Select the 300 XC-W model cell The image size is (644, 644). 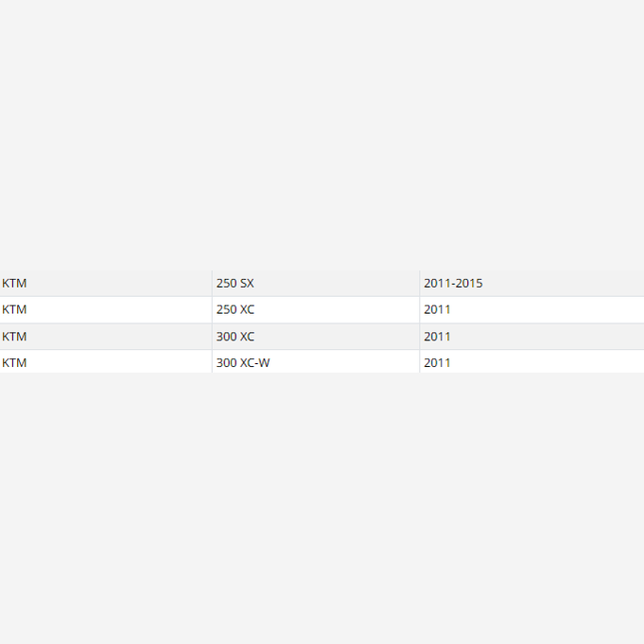point(316,362)
